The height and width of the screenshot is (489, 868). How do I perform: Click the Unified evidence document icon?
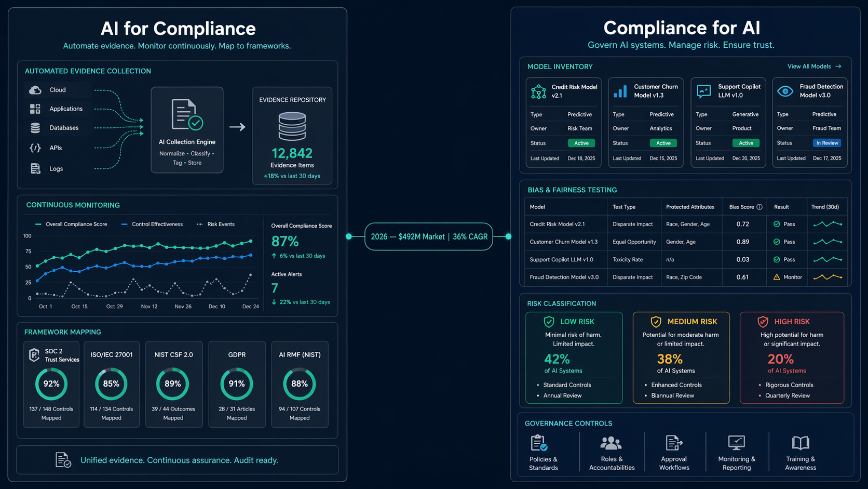coord(63,460)
